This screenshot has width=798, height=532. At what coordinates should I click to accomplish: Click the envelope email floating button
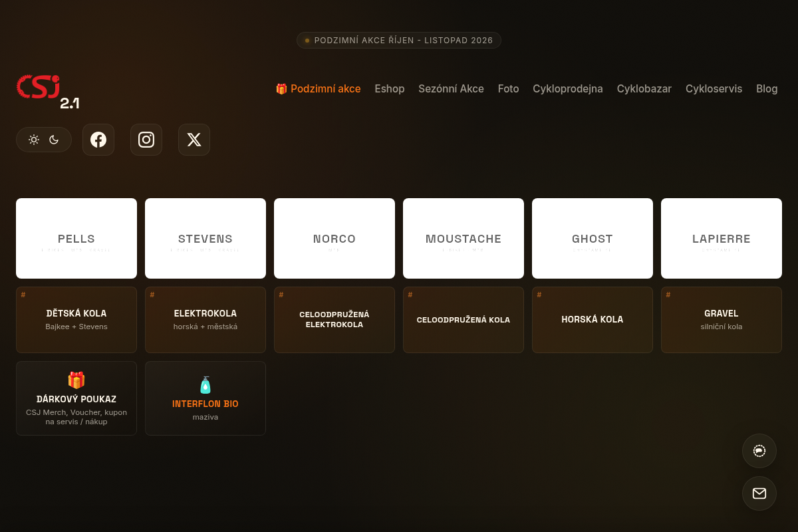tap(759, 493)
